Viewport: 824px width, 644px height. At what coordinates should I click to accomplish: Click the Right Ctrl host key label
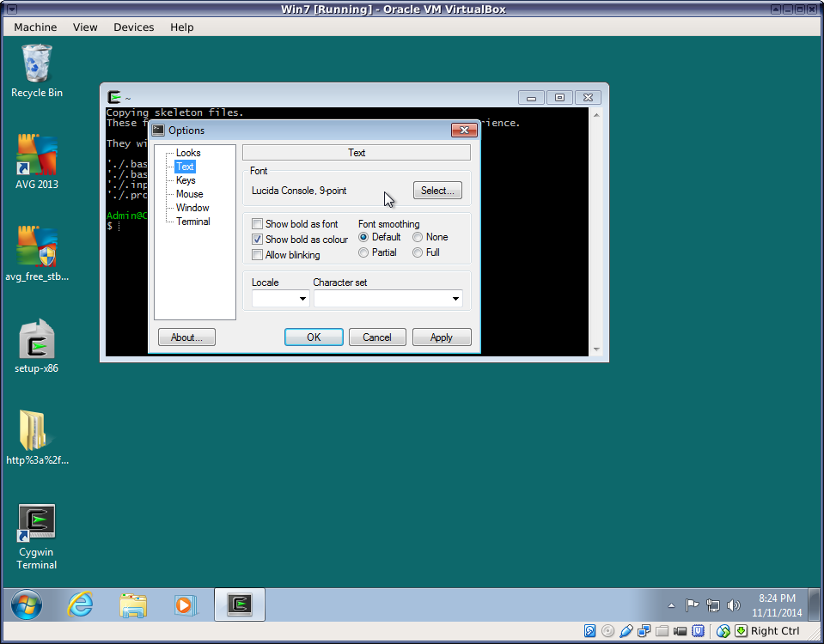click(775, 631)
